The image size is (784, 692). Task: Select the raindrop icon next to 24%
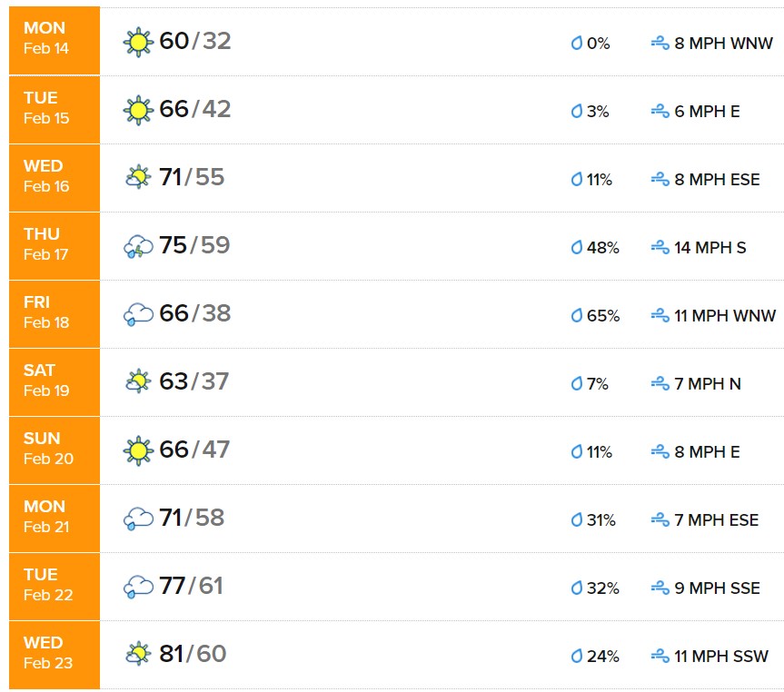(x=577, y=656)
